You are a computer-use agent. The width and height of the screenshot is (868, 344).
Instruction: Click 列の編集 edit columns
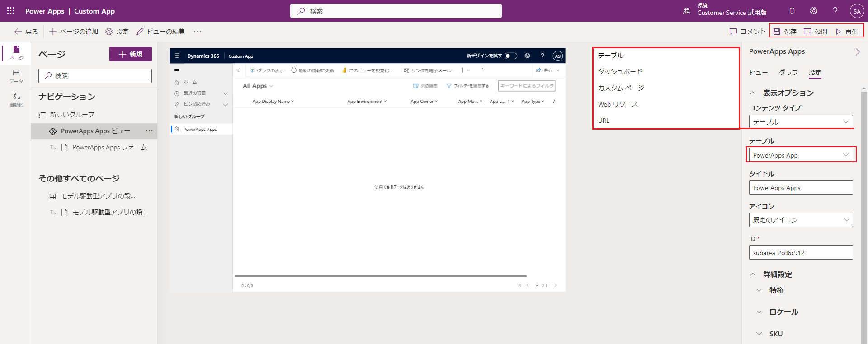(425, 86)
